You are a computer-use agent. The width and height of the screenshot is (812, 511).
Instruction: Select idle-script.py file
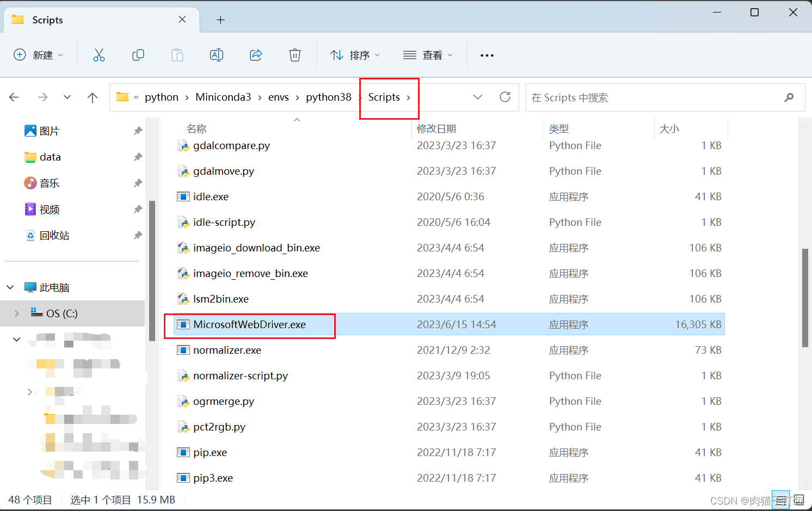pos(224,222)
